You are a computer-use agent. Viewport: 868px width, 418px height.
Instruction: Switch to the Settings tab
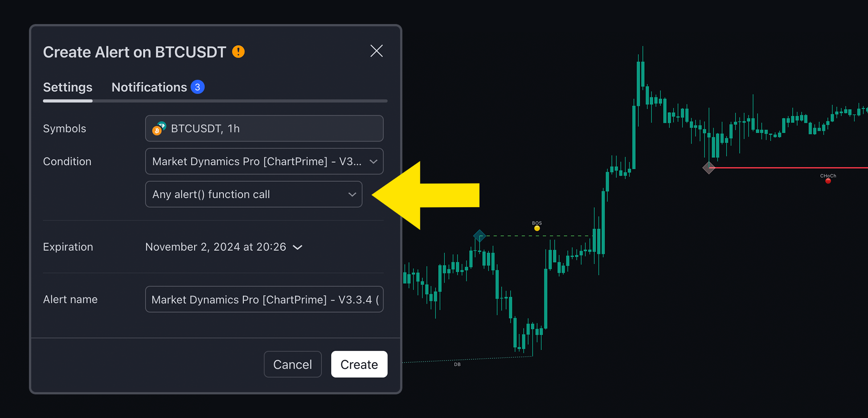point(68,87)
